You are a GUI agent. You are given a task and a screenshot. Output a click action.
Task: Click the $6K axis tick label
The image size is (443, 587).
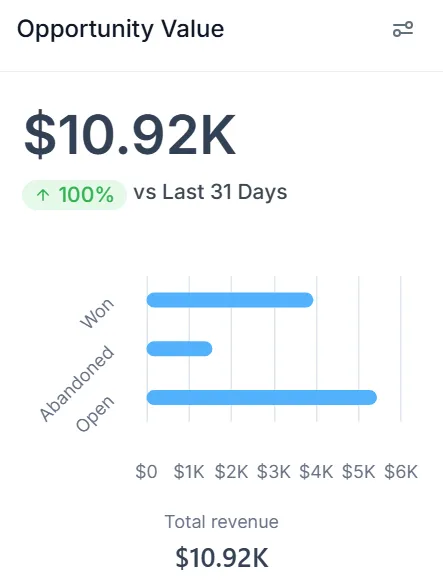401,471
